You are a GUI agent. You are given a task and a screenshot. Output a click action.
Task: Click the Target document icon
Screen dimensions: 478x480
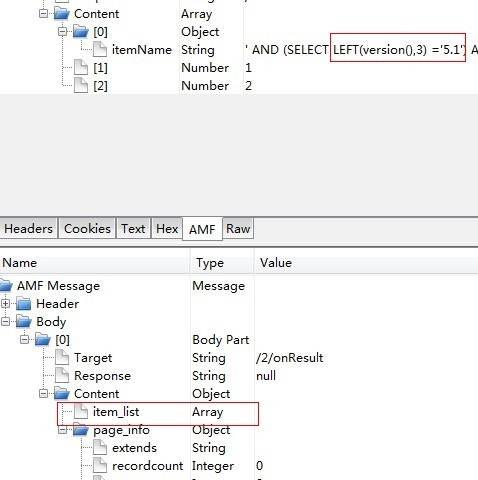(x=62, y=357)
